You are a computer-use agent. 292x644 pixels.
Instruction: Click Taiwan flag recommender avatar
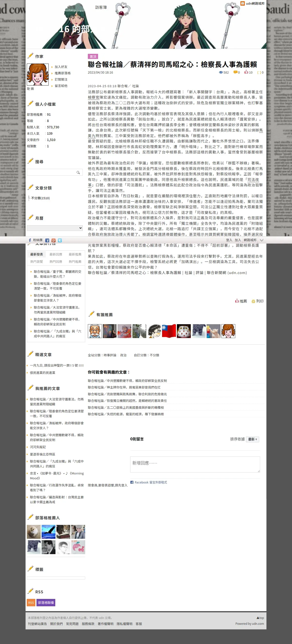[x=169, y=331]
